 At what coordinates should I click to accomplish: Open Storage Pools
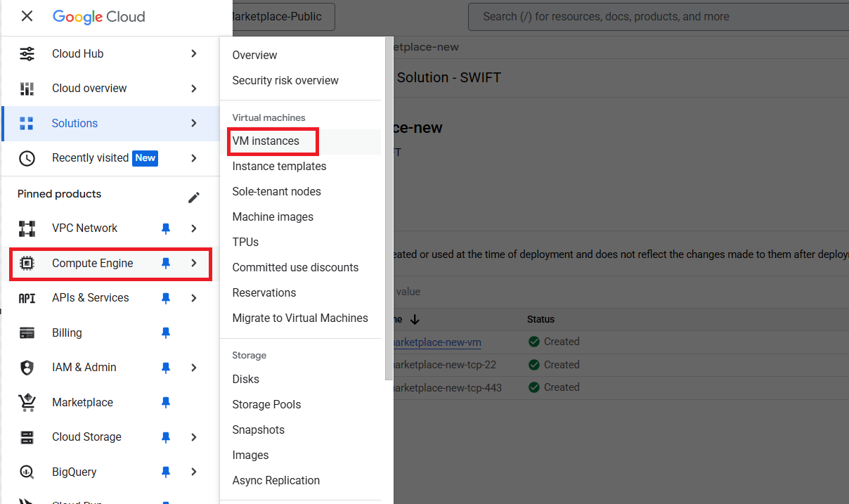pyautogui.click(x=266, y=404)
